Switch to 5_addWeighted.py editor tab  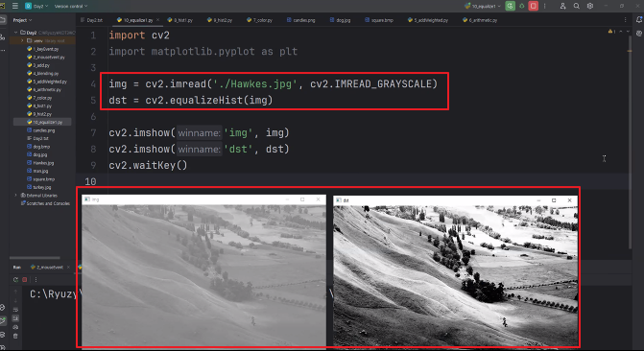428,20
